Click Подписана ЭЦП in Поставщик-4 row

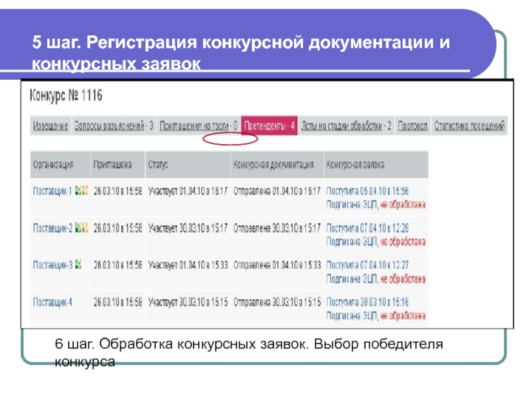(352, 316)
